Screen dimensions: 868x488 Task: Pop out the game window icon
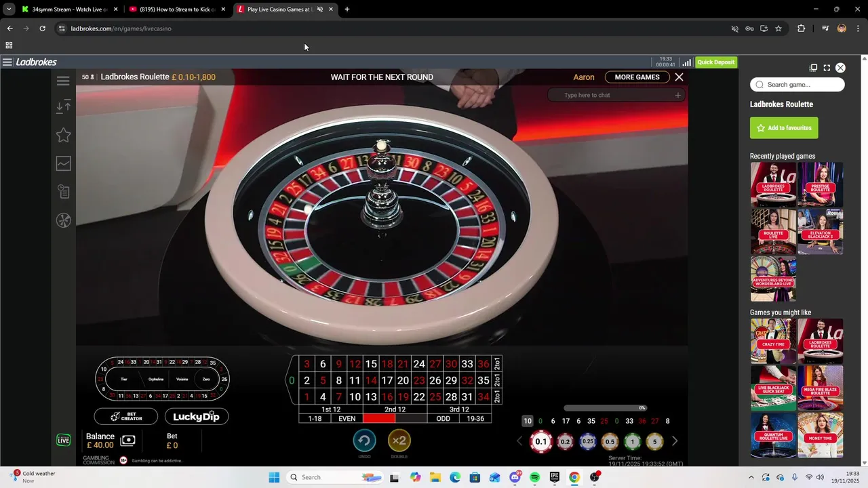tap(813, 68)
